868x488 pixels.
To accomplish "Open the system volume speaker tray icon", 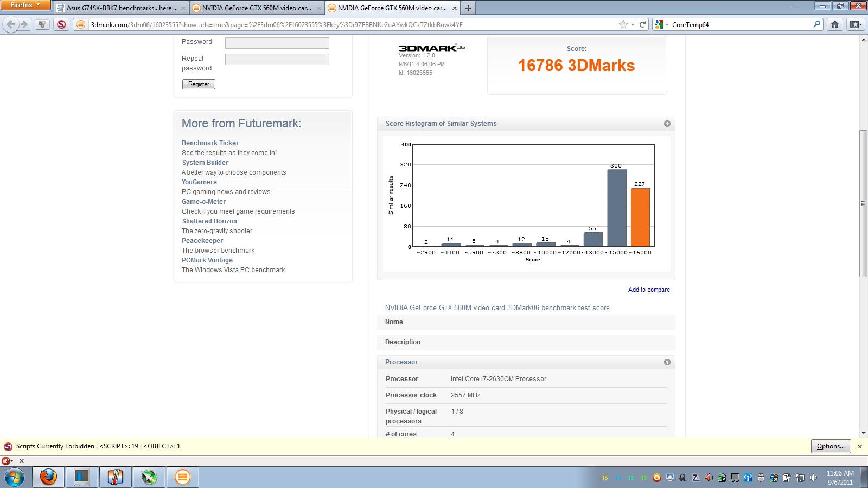I will coord(813,478).
